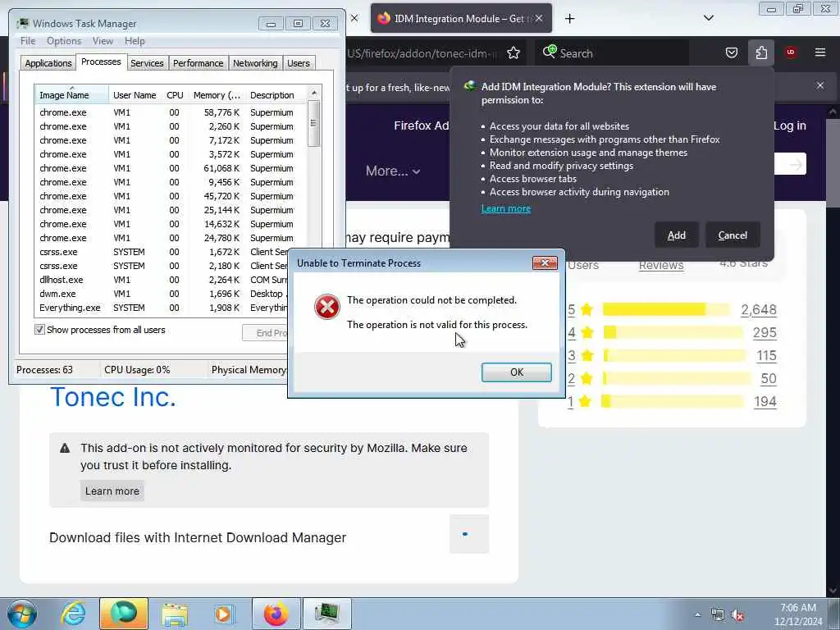The height and width of the screenshot is (630, 840).
Task: Click Log in on the Firefox Add-ons page
Action: point(790,126)
